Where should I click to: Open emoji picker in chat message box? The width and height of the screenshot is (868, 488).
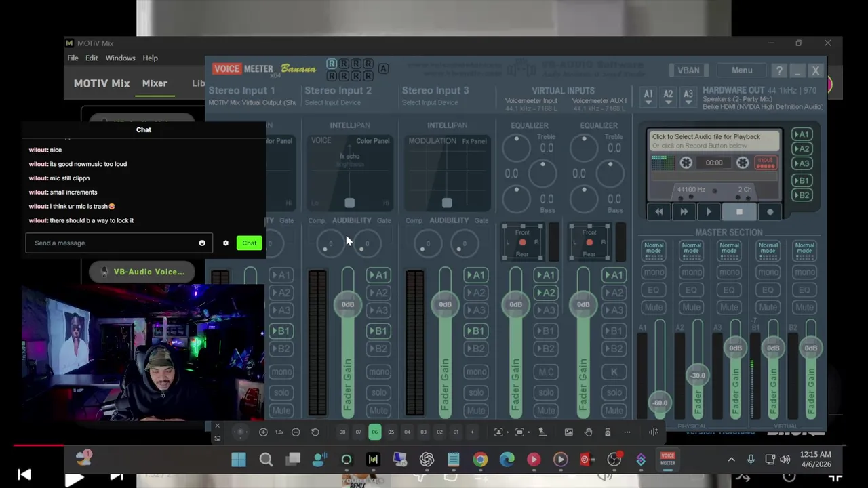201,243
